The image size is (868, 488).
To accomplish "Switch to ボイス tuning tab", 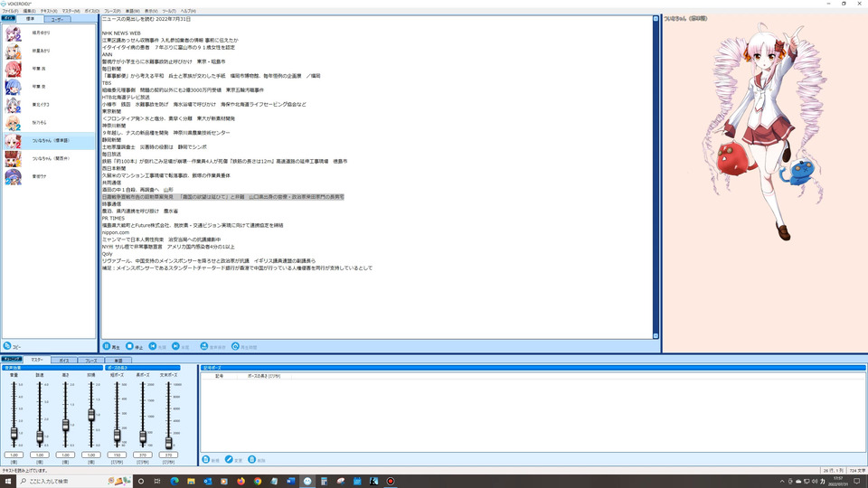I will pyautogui.click(x=64, y=361).
